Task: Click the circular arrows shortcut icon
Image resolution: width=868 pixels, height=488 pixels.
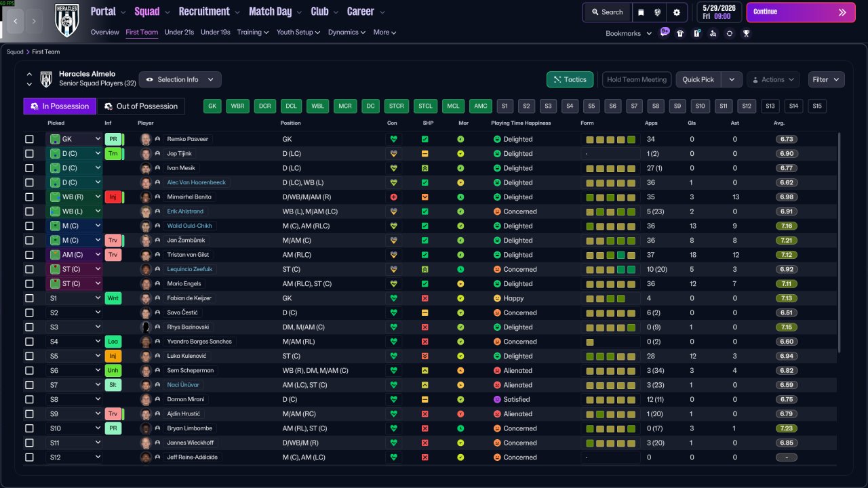Action: 729,33
